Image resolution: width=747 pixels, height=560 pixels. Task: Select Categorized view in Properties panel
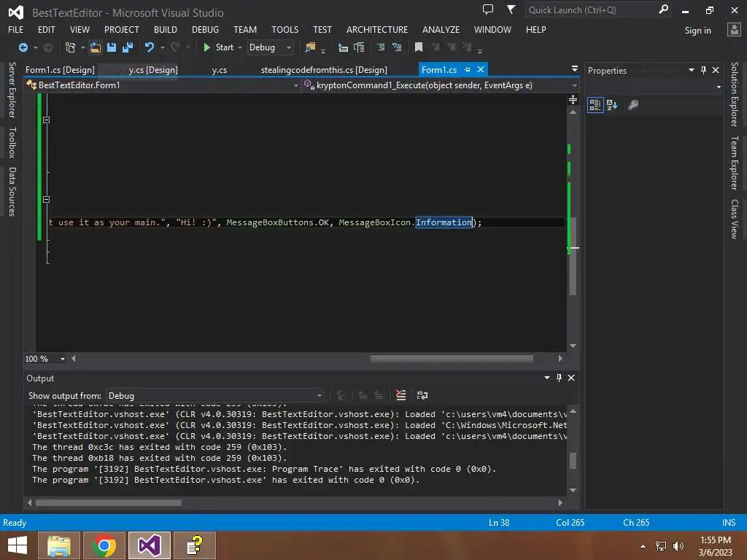(595, 105)
